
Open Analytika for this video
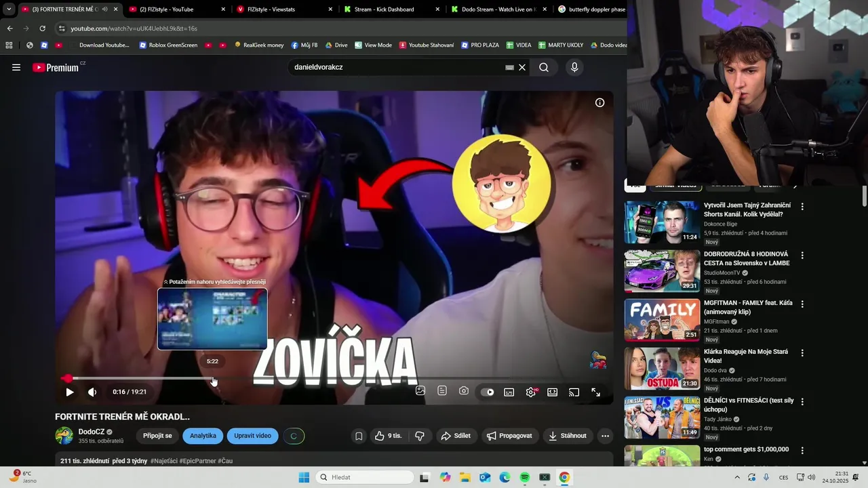pos(203,436)
